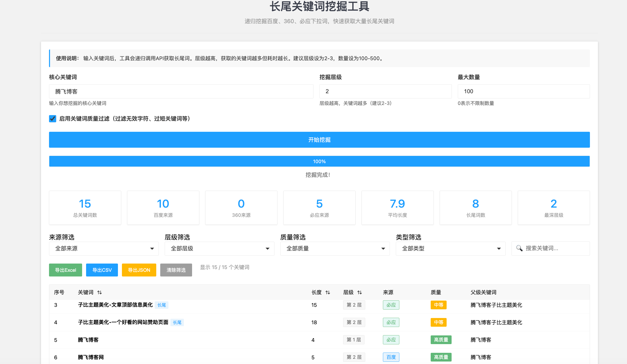Click 长尾 tag in row 3
Screen dimensions: 627x364
pyautogui.click(x=162, y=305)
